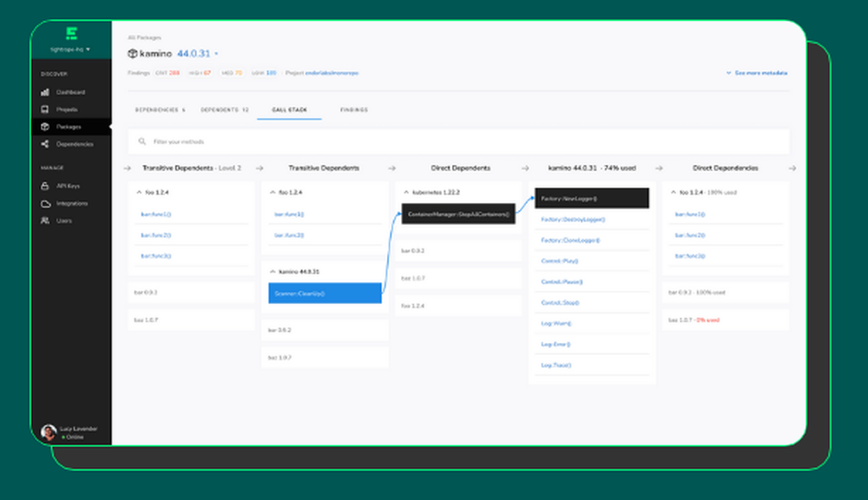Switch to the Dependents 12 tab

coord(224,109)
